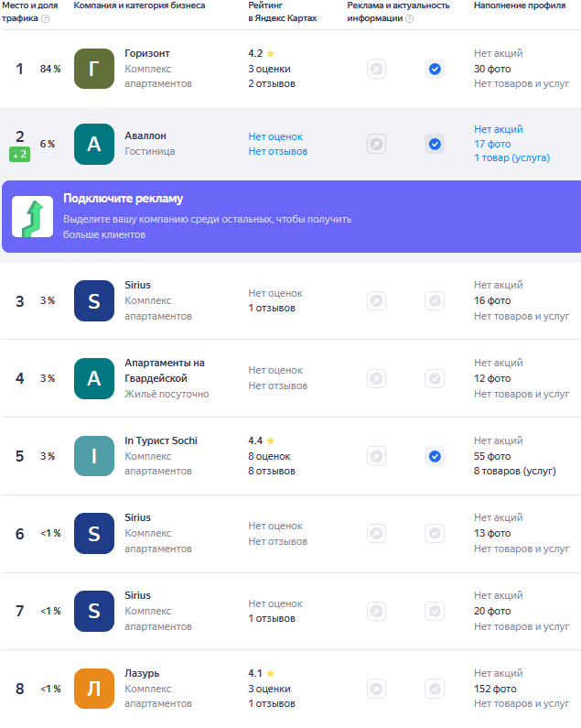Screen dimensions: 581x728
Task: Click grey verification mark in Лазурь row
Action: click(x=435, y=689)
